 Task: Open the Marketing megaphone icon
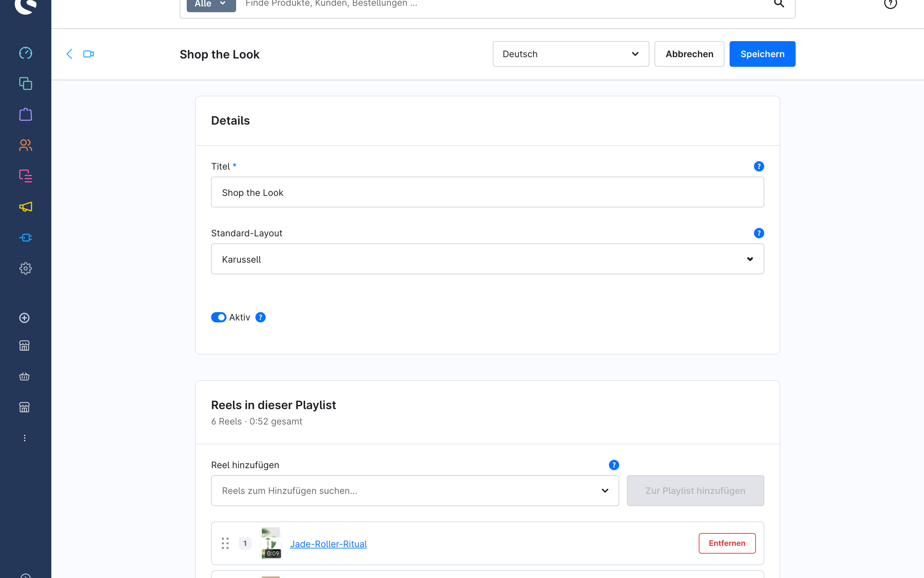[x=26, y=207]
